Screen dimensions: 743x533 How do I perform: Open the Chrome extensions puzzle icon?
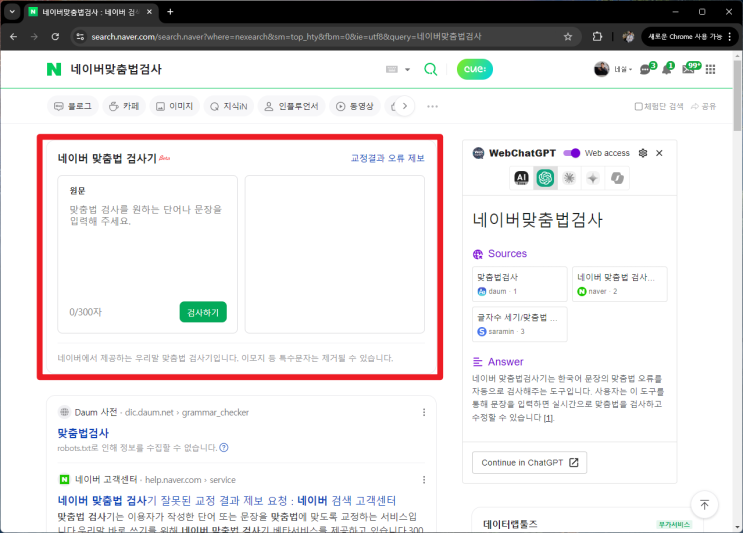597,36
